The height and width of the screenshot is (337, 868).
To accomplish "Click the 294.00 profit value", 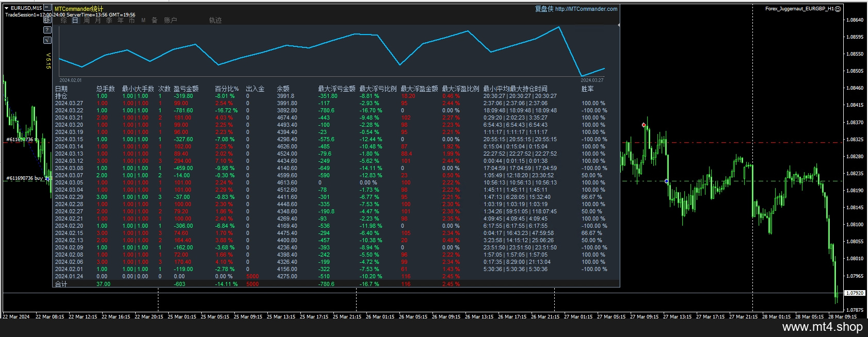I will pyautogui.click(x=182, y=161).
